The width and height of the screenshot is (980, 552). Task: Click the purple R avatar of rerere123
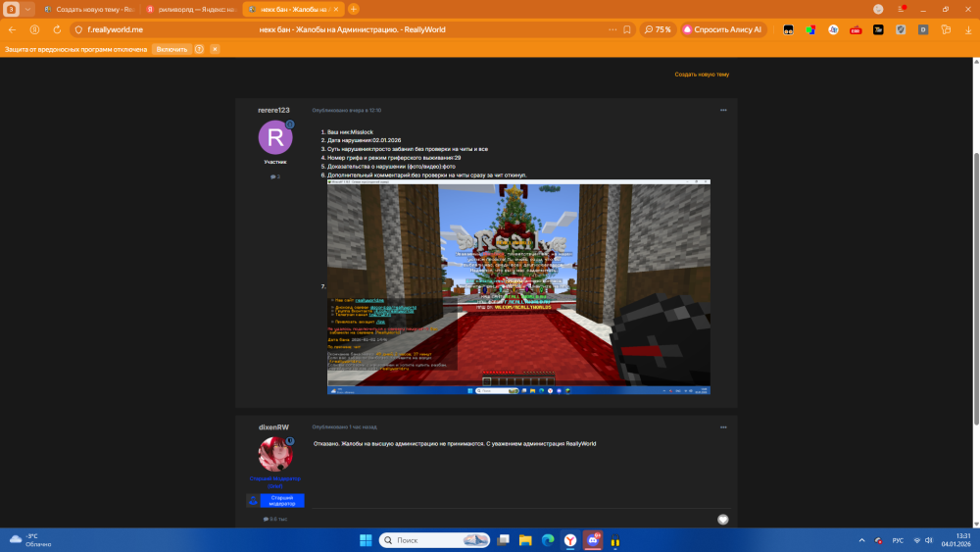click(x=275, y=137)
